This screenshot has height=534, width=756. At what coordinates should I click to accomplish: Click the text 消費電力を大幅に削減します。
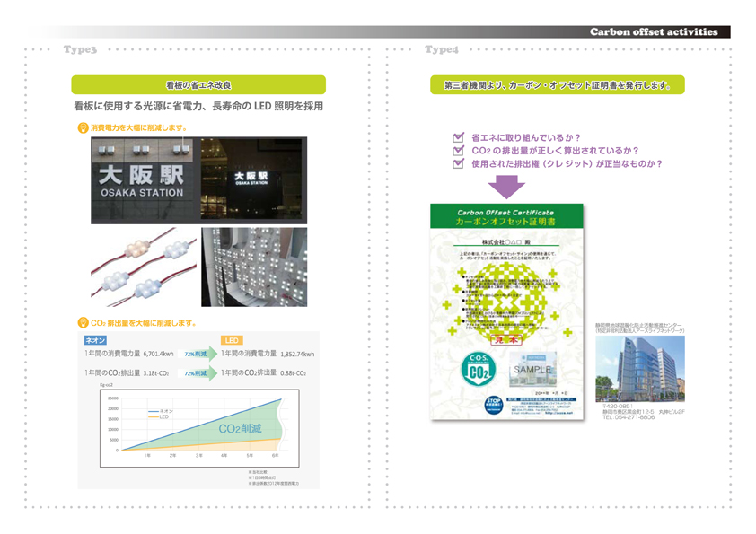[139, 127]
